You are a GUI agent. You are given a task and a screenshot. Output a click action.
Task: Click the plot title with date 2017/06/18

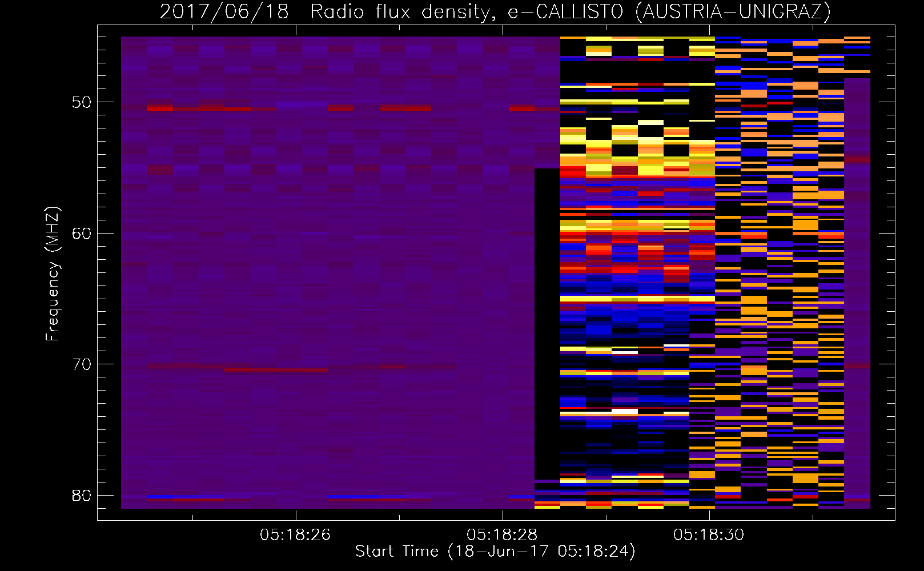pos(495,12)
